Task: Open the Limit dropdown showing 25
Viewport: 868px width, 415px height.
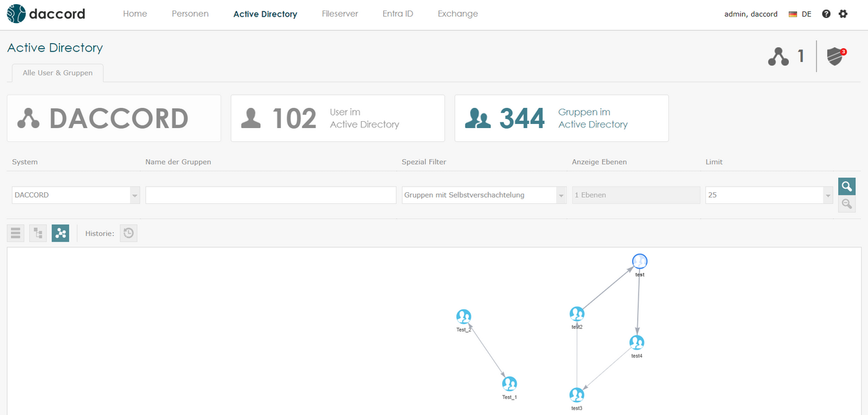Action: (769, 195)
